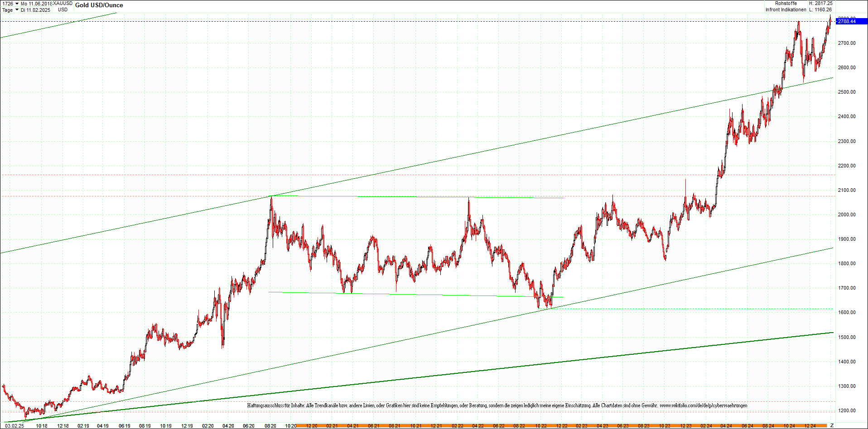
Task: Click the high value "H: 2817.25"
Action: click(821, 3)
